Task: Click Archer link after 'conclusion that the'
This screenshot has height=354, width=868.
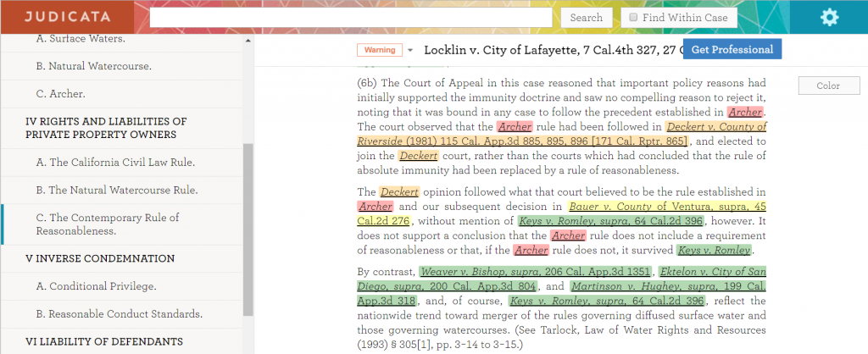Action: (568, 236)
